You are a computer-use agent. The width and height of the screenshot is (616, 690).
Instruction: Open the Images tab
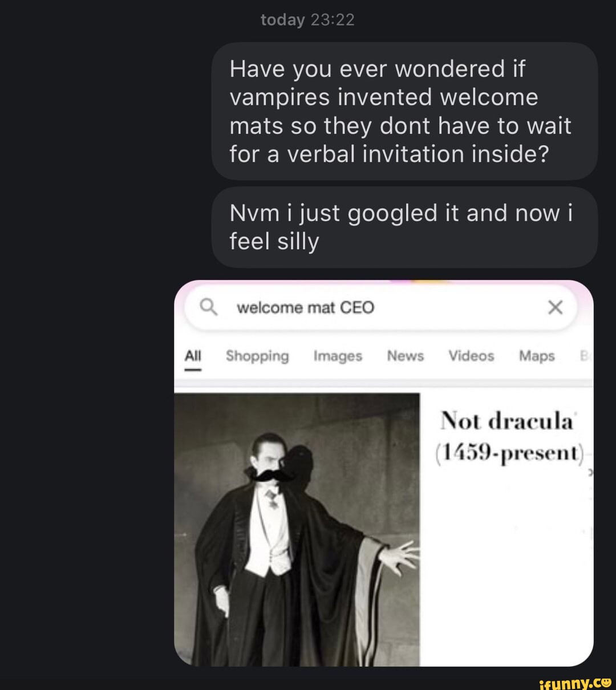click(338, 356)
